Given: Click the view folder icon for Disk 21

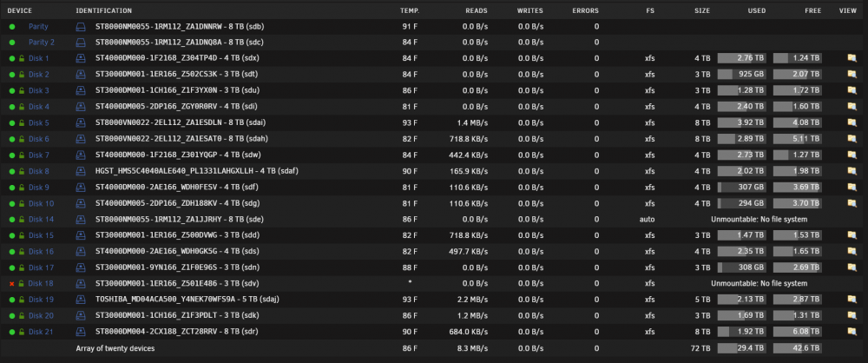Looking at the screenshot, I should tap(852, 332).
